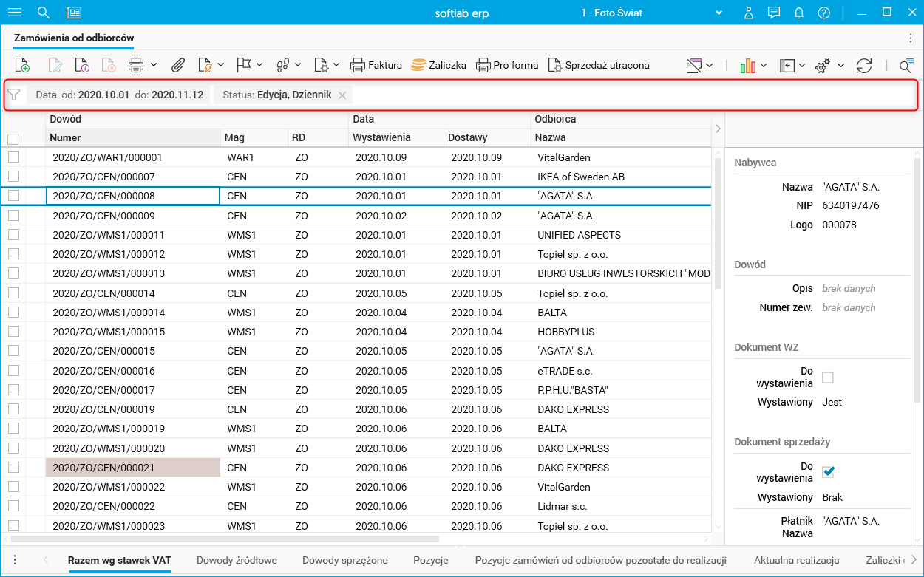Switch to the Pozycje tab

pyautogui.click(x=430, y=560)
